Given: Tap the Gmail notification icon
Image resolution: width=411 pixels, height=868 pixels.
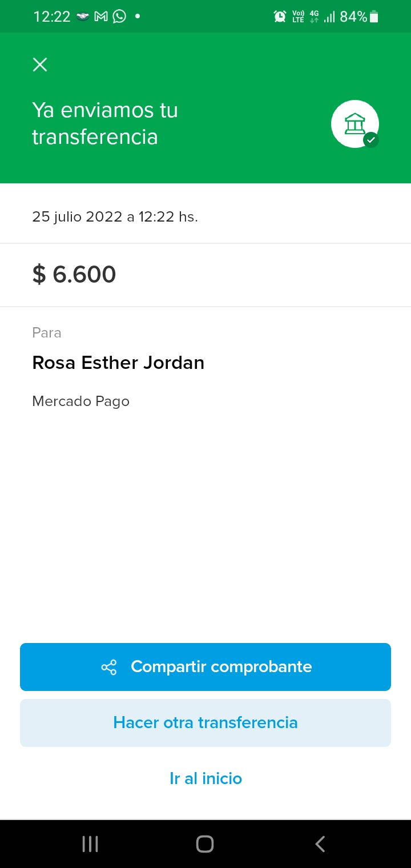Looking at the screenshot, I should (101, 17).
